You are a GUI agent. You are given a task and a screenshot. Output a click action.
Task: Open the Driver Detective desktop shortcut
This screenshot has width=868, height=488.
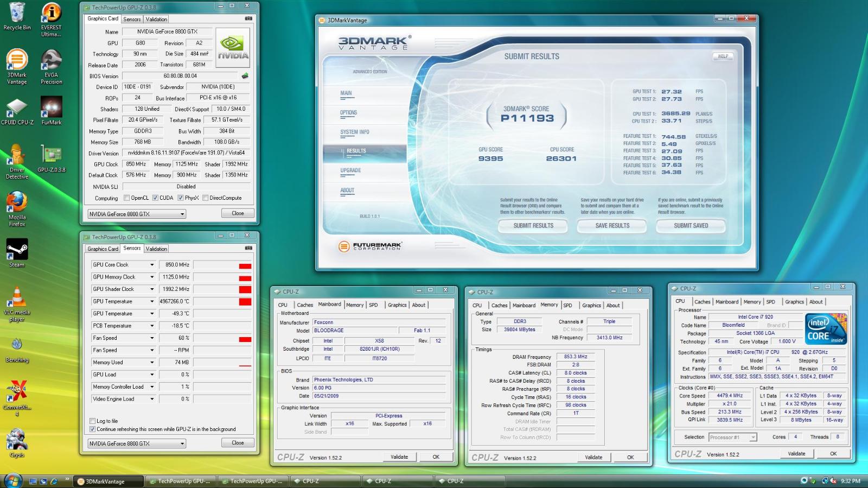[17, 162]
